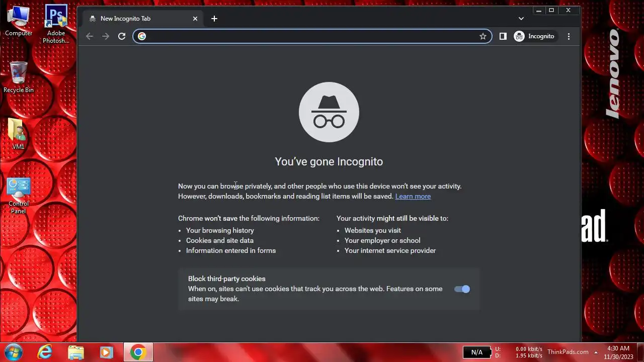Screen dimensions: 644x362
Task: Click "Information entered in forms" bullet
Action: tap(231, 250)
